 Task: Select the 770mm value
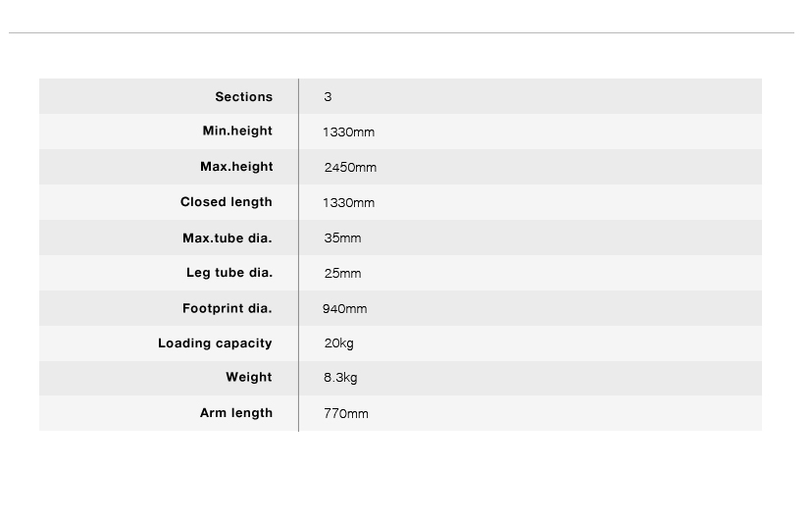(346, 413)
